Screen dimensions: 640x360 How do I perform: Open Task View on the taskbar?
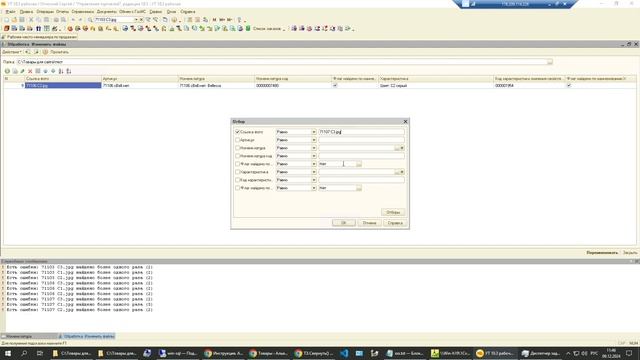pyautogui.click(x=40, y=353)
